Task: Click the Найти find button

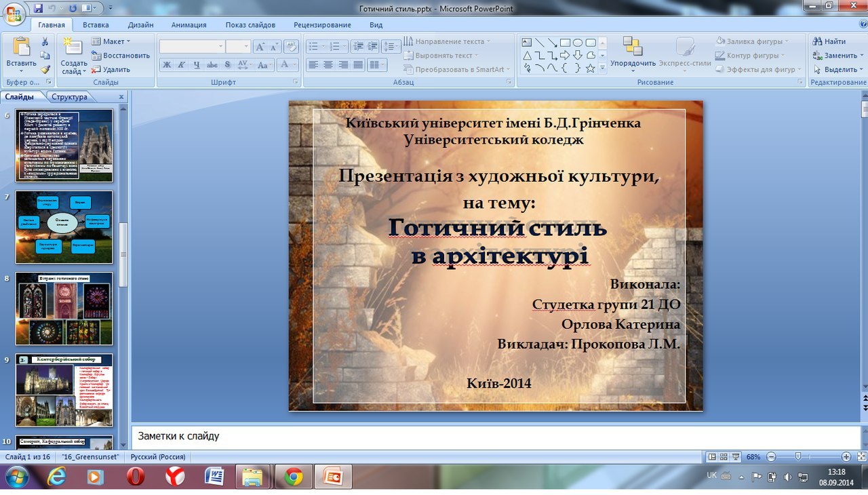Action: (829, 41)
